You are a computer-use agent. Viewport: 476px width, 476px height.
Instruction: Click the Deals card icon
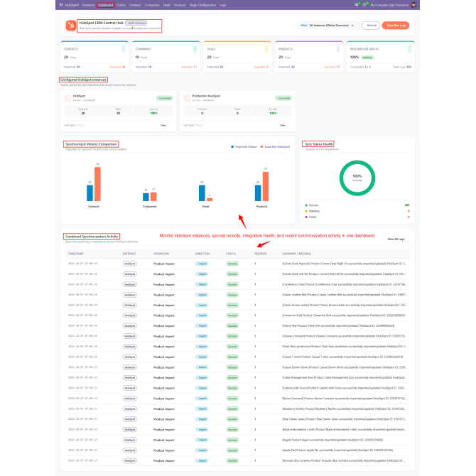[266, 49]
